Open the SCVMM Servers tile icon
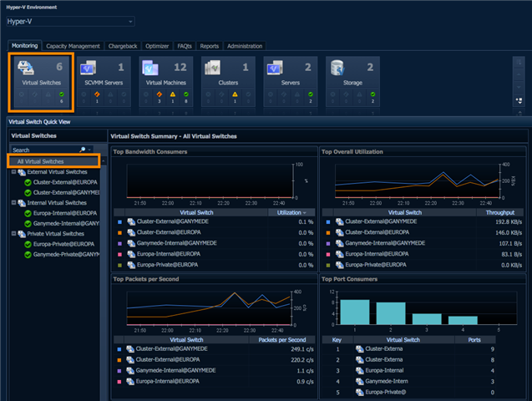The width and height of the screenshot is (532, 401). (x=88, y=67)
